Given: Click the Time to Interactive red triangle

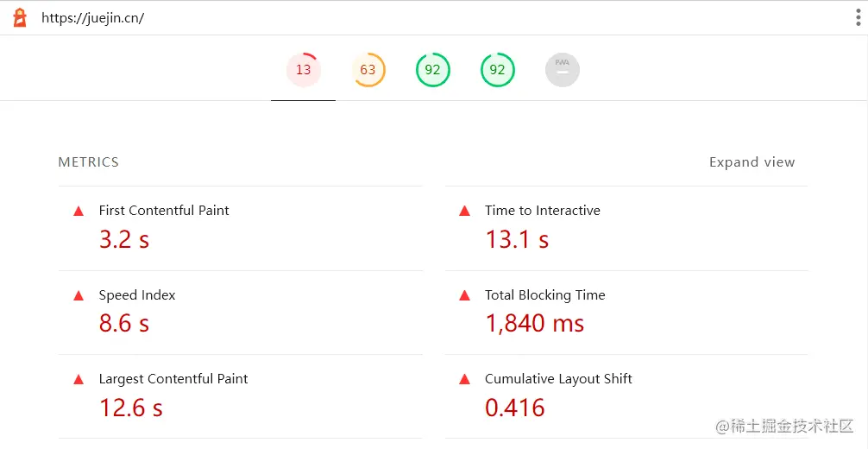Looking at the screenshot, I should click(464, 211).
